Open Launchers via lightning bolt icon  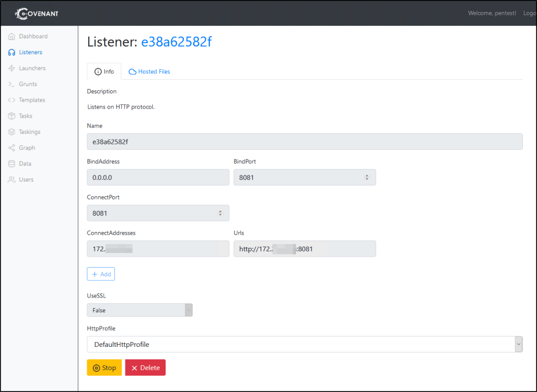point(12,68)
